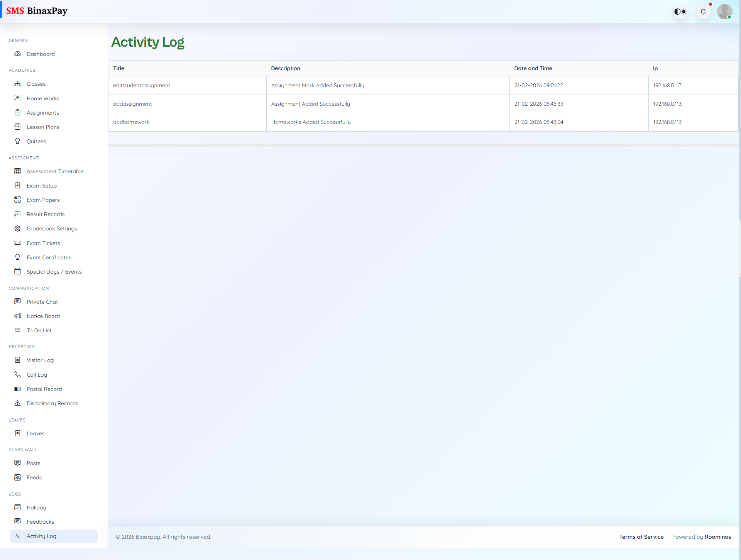Viewport: 741px width, 560px height.
Task: Click the editstudentassignment log entry
Action: click(x=141, y=85)
